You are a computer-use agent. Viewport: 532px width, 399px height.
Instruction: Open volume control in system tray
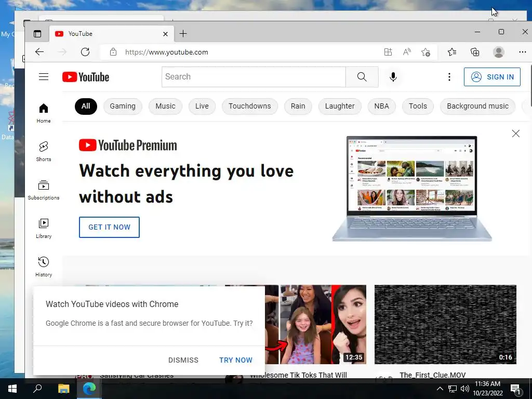[x=465, y=389]
